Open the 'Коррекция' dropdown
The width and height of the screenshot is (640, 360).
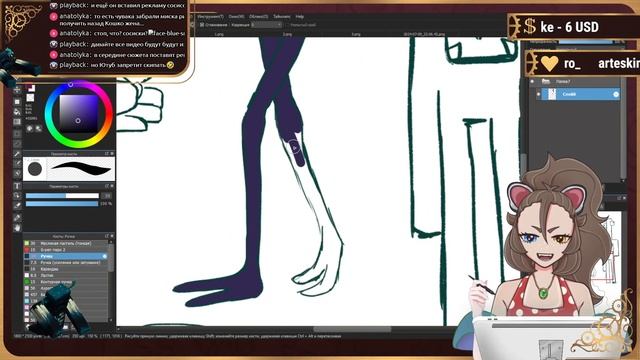[x=266, y=25]
